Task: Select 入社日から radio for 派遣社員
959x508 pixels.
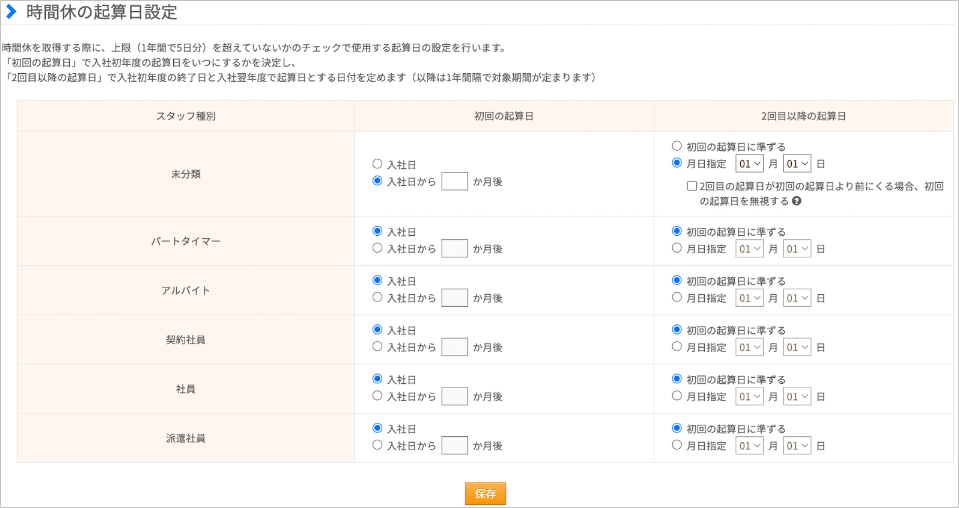Action: [377, 446]
